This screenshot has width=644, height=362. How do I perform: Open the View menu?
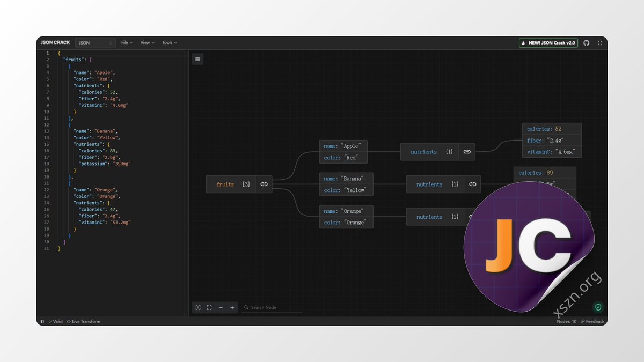pyautogui.click(x=147, y=43)
